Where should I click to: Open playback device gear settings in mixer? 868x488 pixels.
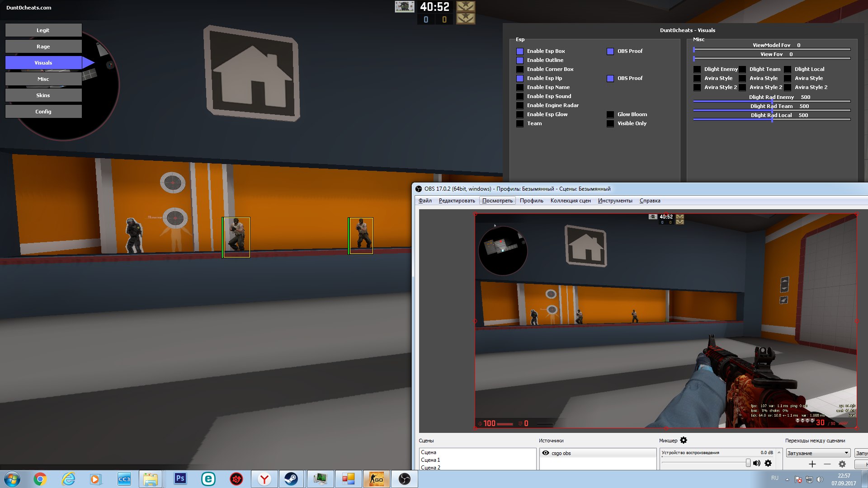pyautogui.click(x=768, y=463)
